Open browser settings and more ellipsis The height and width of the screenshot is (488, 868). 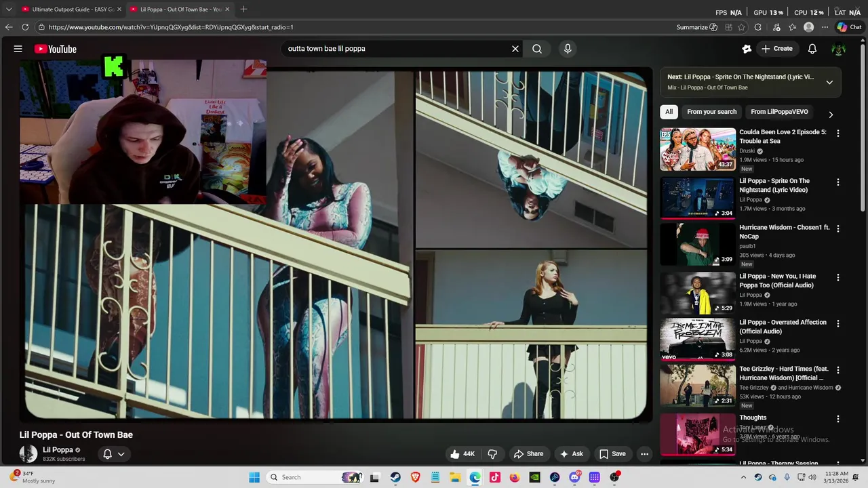(825, 27)
